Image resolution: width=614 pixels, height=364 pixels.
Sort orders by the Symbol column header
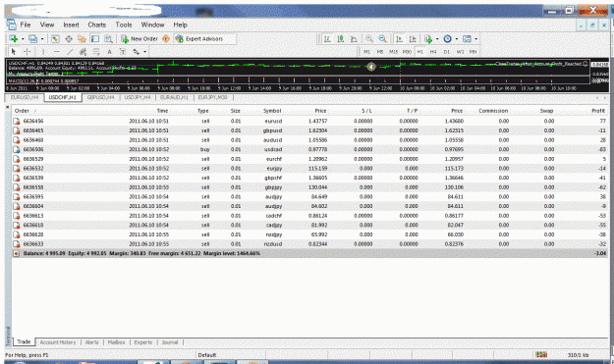pyautogui.click(x=272, y=111)
